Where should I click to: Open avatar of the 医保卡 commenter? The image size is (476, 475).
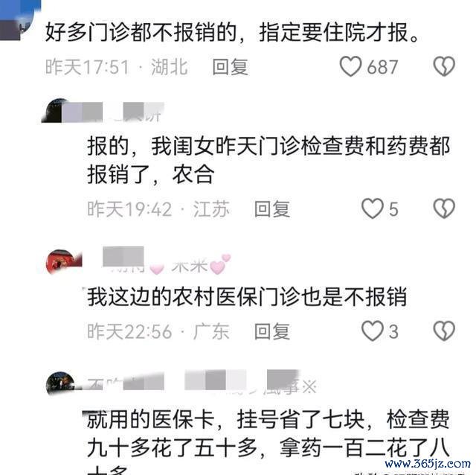pos(60,383)
